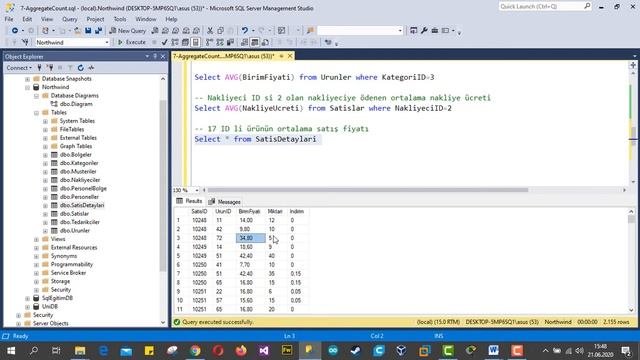This screenshot has width=640, height=360.
Task: Open the query editor zoom percentage dropdown
Action: pyautogui.click(x=197, y=190)
